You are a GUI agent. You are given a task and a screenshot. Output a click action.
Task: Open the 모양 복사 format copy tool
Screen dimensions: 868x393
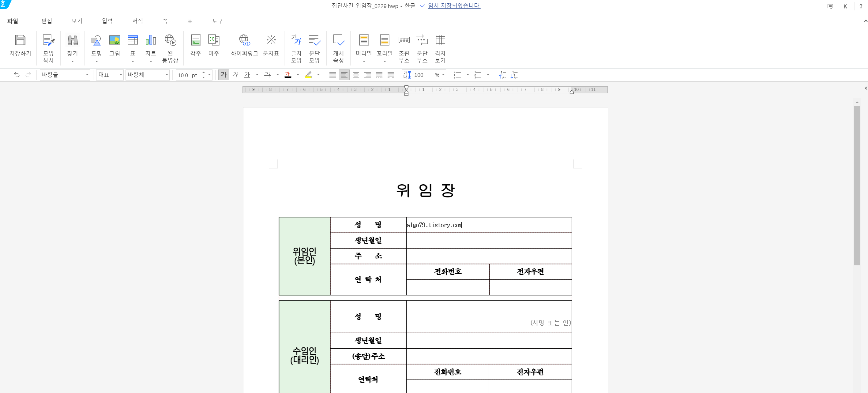pos(48,40)
